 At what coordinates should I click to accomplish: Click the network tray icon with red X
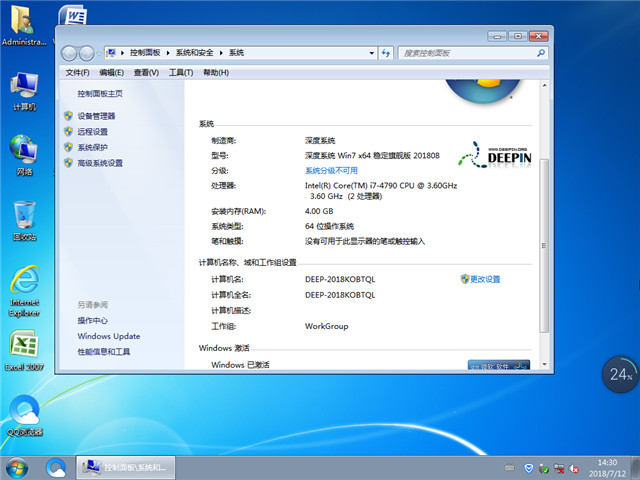tap(559, 468)
